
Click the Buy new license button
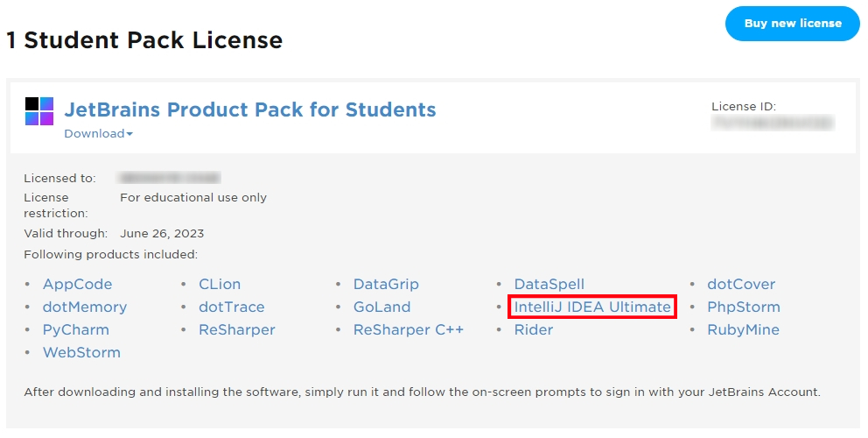[792, 24]
